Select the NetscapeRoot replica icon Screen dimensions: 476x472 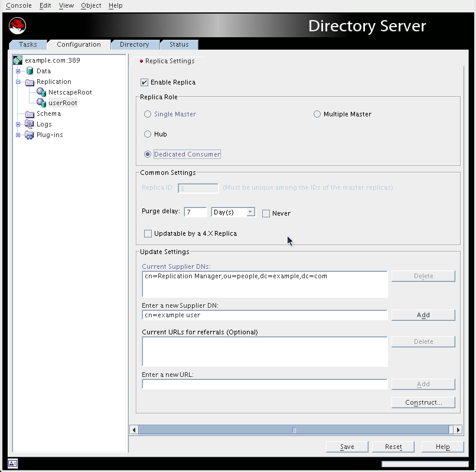pyautogui.click(x=41, y=92)
